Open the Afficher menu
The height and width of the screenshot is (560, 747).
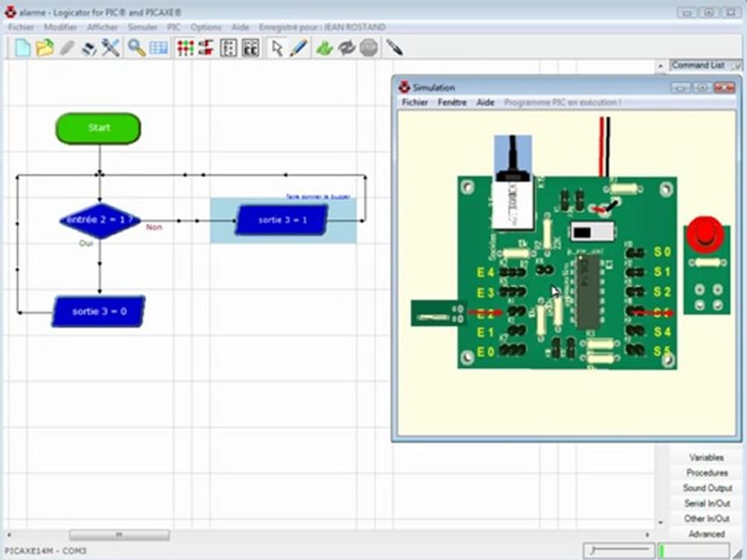click(x=103, y=27)
